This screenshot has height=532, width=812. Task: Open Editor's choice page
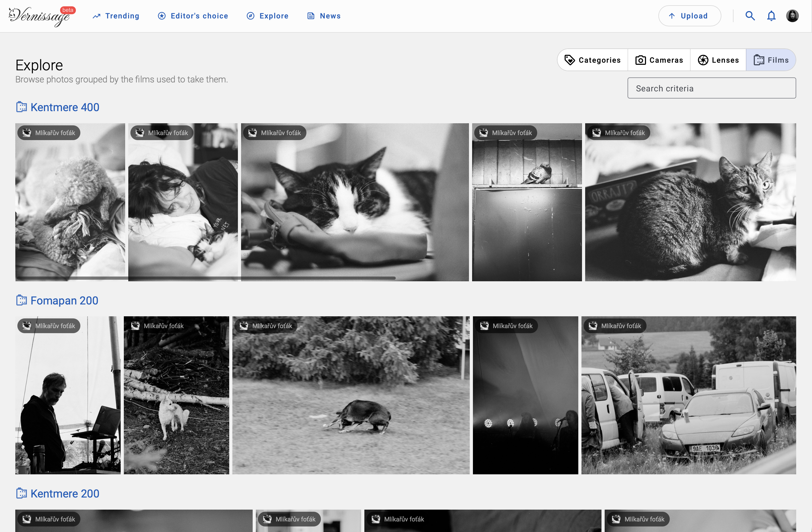click(x=193, y=16)
